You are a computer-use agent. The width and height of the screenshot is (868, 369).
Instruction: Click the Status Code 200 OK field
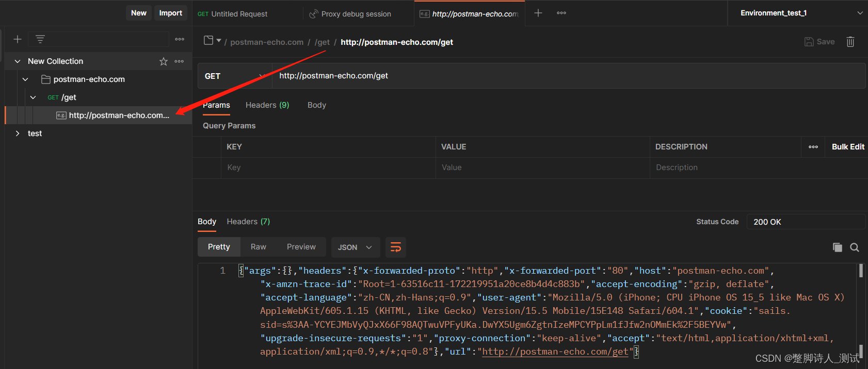pyautogui.click(x=806, y=222)
